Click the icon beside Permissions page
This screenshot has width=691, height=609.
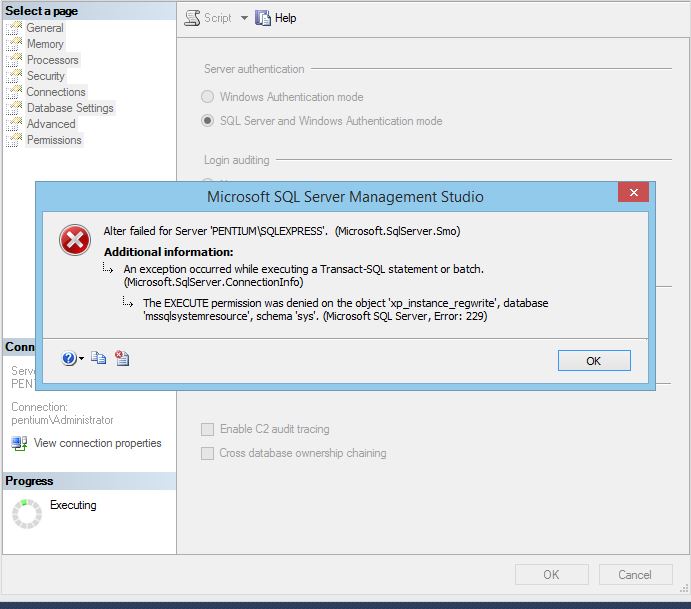14,140
